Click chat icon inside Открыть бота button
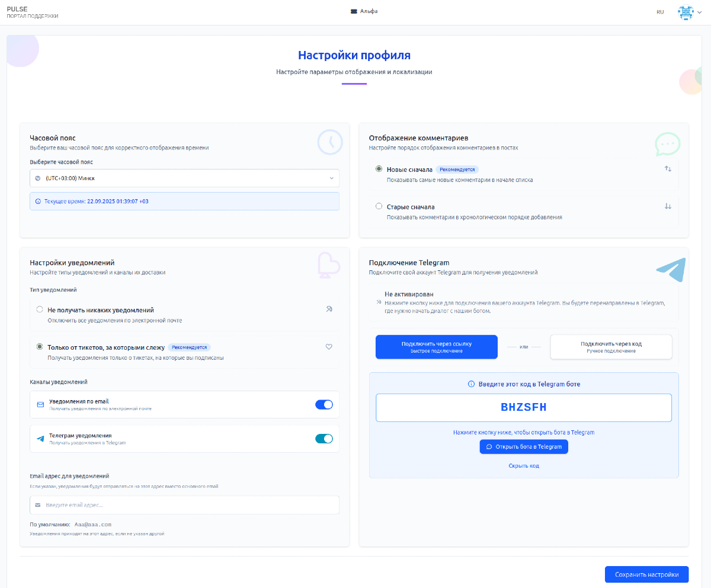The image size is (711, 588). tap(489, 446)
